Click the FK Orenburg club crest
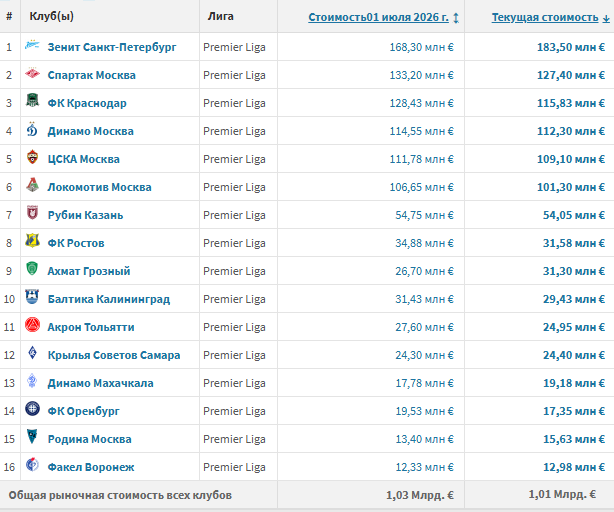 click(32, 409)
